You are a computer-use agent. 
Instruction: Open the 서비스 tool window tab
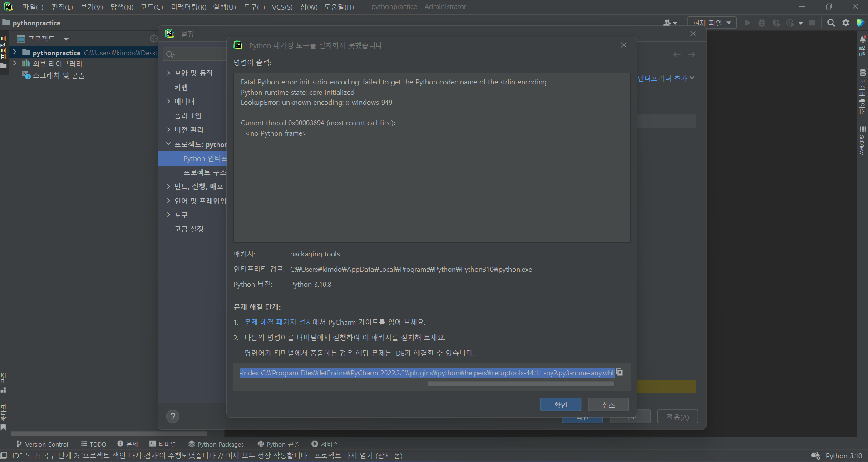pos(325,444)
